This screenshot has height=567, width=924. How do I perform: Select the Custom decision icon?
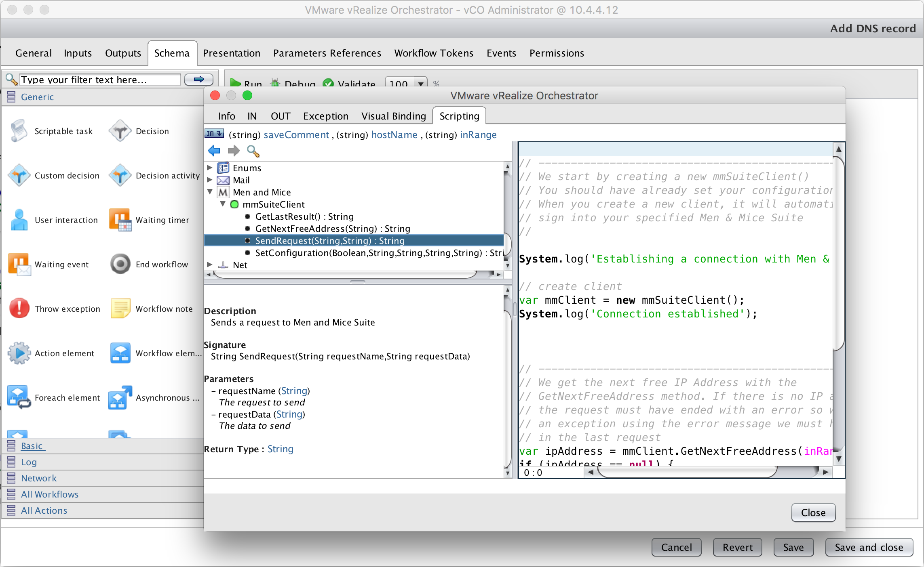(x=19, y=175)
